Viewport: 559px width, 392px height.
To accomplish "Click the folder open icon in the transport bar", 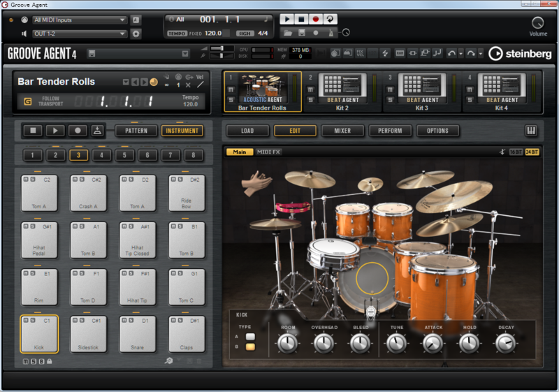I will [288, 33].
